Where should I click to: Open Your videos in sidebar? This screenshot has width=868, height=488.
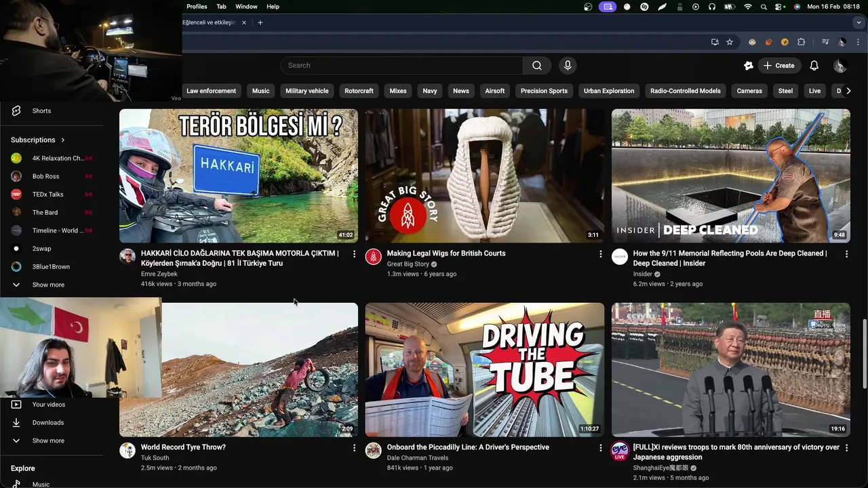coord(49,405)
